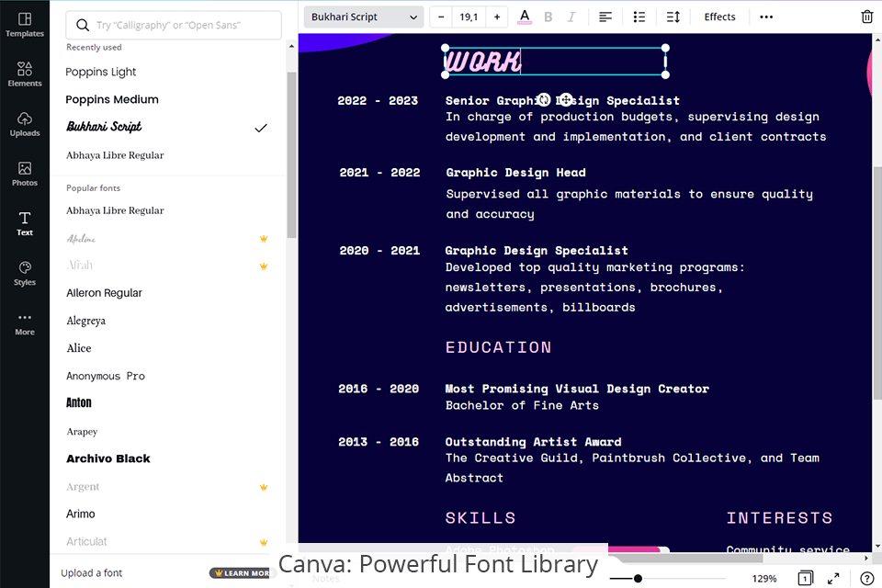
Task: Open the page count grid view icon
Action: pos(805,578)
